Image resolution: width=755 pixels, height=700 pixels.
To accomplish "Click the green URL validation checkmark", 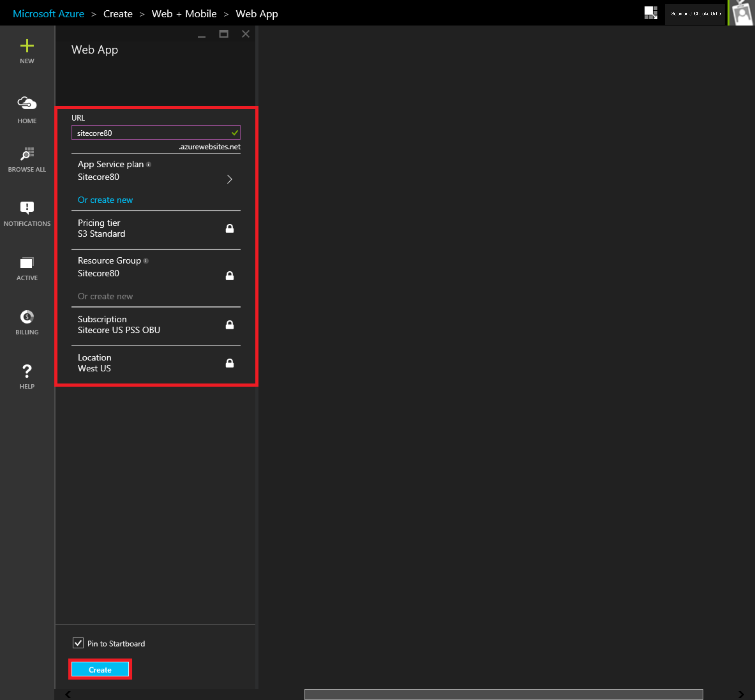I will (235, 133).
